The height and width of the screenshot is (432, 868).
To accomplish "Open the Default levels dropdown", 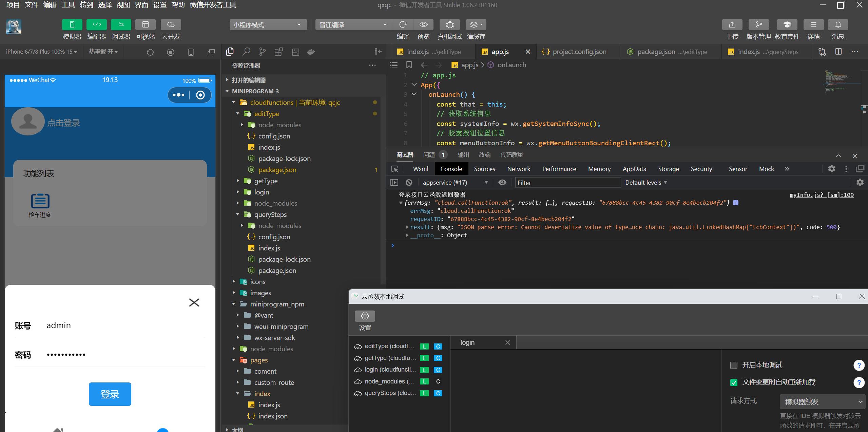I will tap(646, 183).
